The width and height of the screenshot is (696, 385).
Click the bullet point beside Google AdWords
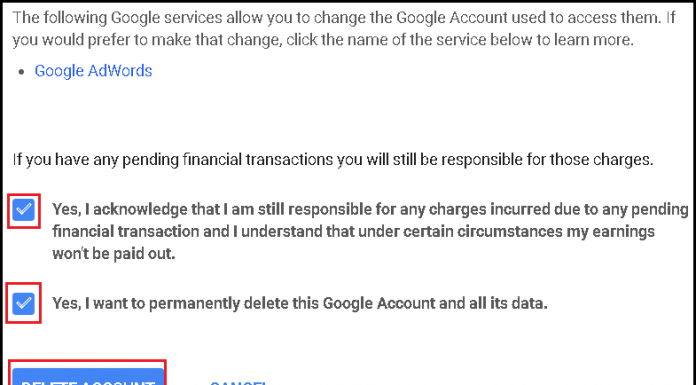(x=21, y=72)
